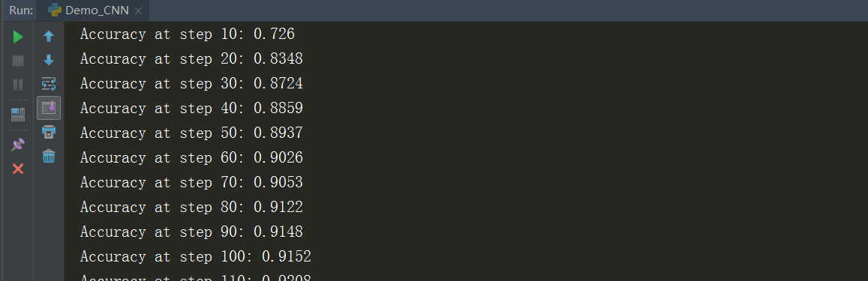Toggle soft-wrap for console output
The image size is (868, 281).
[x=49, y=84]
